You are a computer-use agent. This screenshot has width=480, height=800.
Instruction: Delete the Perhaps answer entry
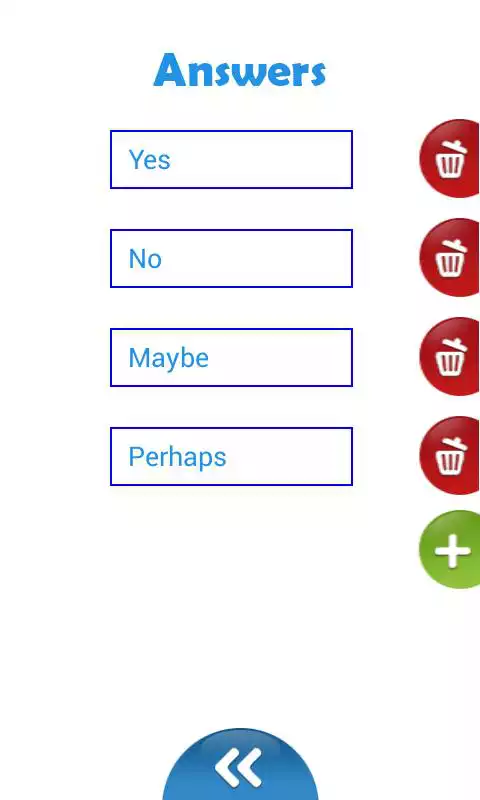pos(449,456)
